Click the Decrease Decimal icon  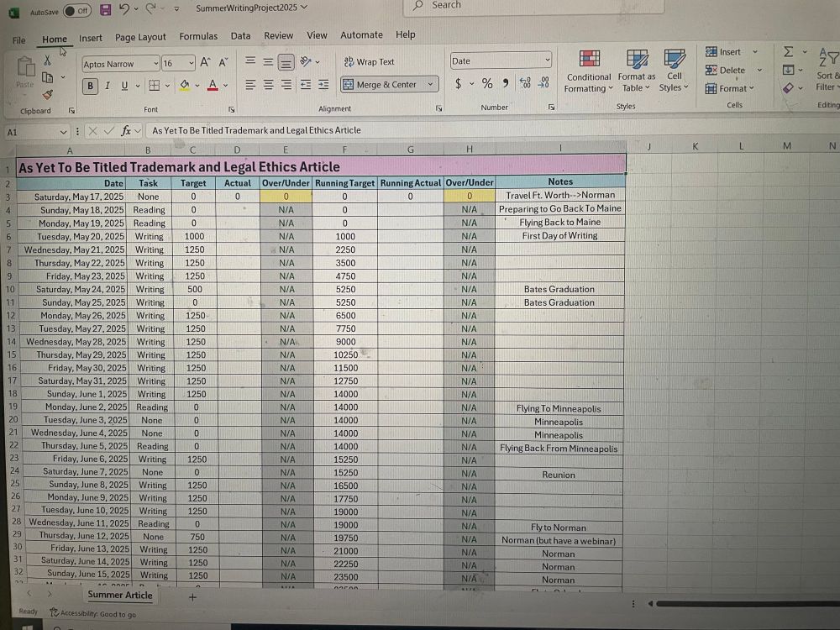click(543, 82)
